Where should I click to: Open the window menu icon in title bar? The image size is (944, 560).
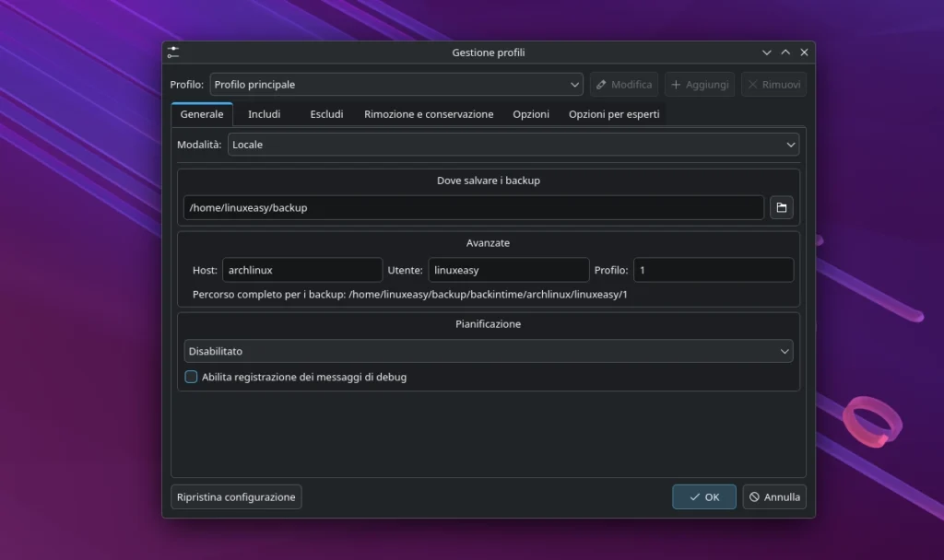point(173,52)
